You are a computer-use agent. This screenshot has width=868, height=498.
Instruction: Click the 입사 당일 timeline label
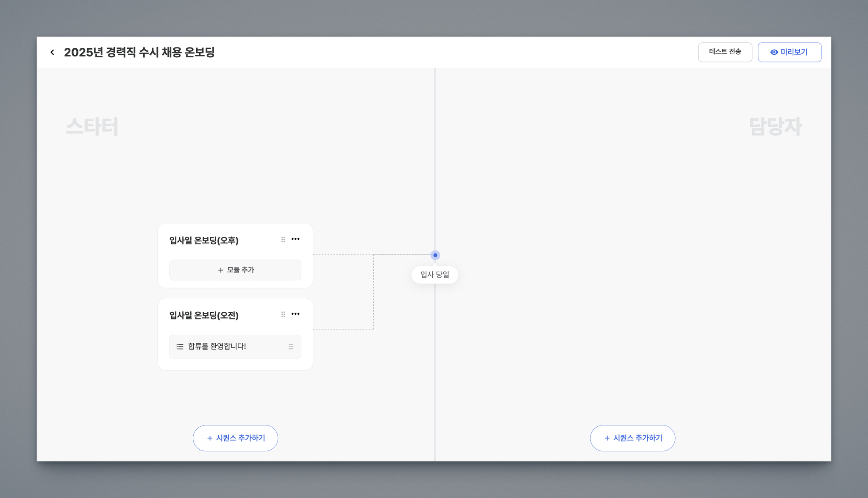(x=435, y=274)
